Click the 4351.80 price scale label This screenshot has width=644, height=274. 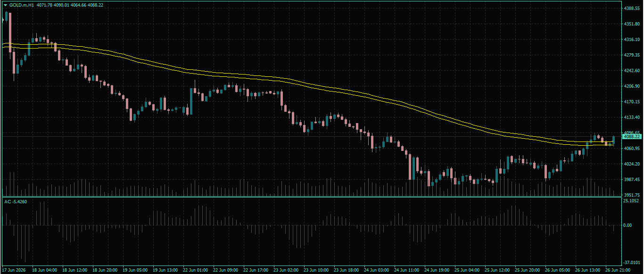pyautogui.click(x=631, y=24)
